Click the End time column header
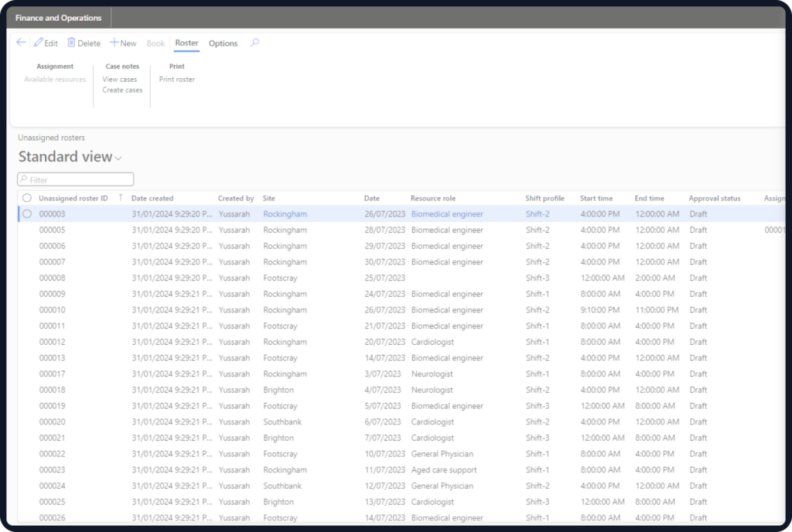Screen dimensions: 792x532 pyautogui.click(x=650, y=199)
